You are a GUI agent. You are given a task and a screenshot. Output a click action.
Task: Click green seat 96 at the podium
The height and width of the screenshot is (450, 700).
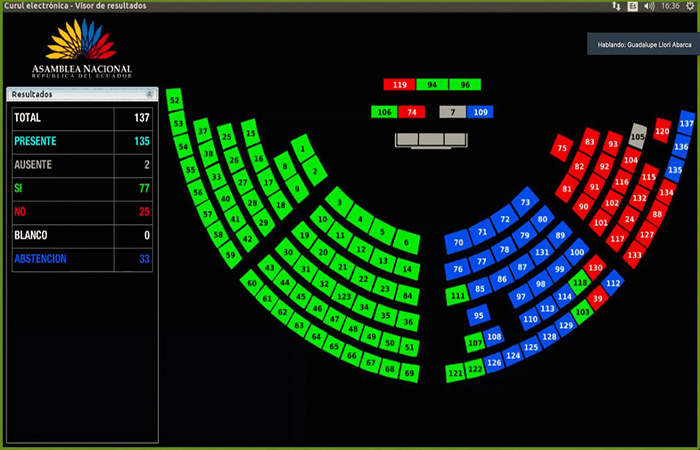(x=465, y=84)
